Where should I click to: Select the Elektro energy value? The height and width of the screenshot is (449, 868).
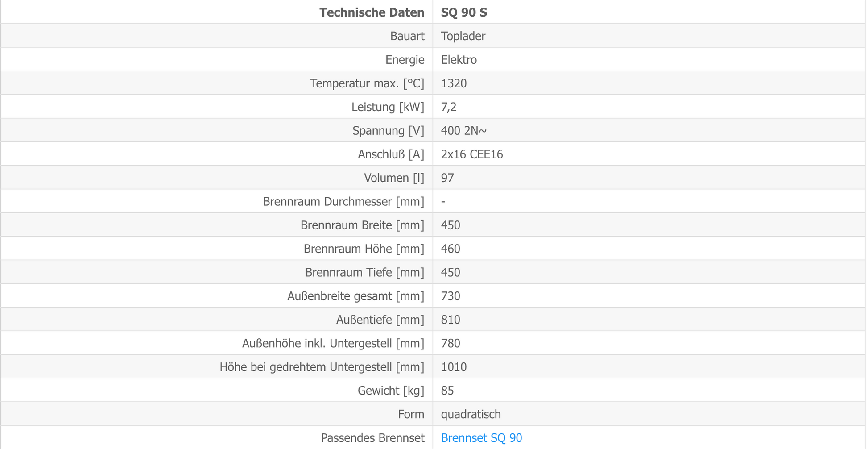point(459,60)
